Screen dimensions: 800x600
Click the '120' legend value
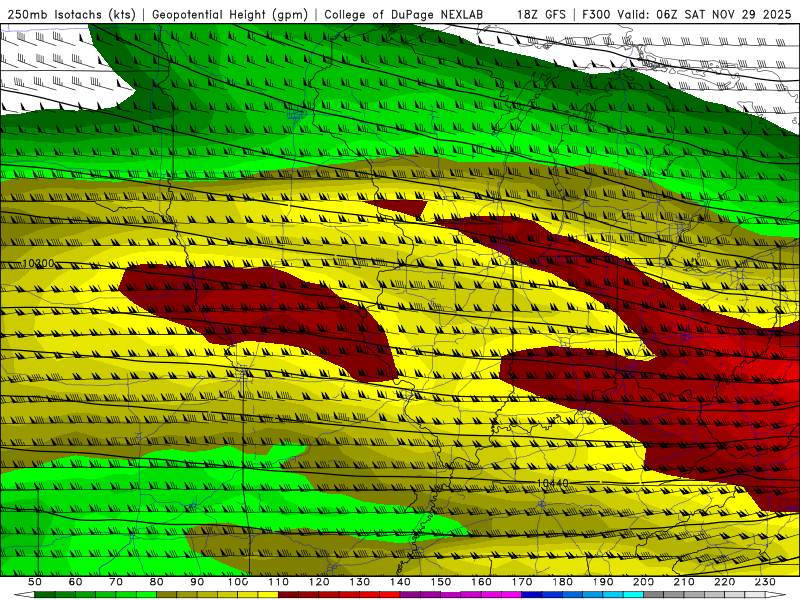[x=319, y=582]
